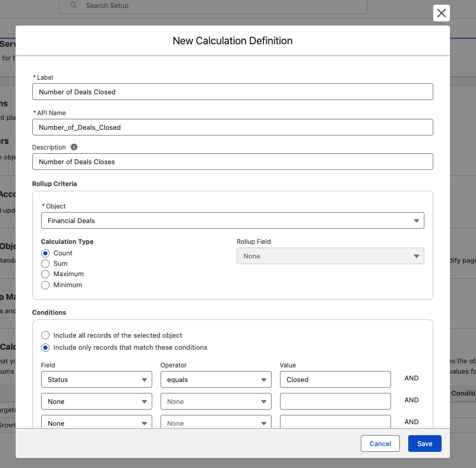Click the Value field containing Closed

click(x=335, y=379)
